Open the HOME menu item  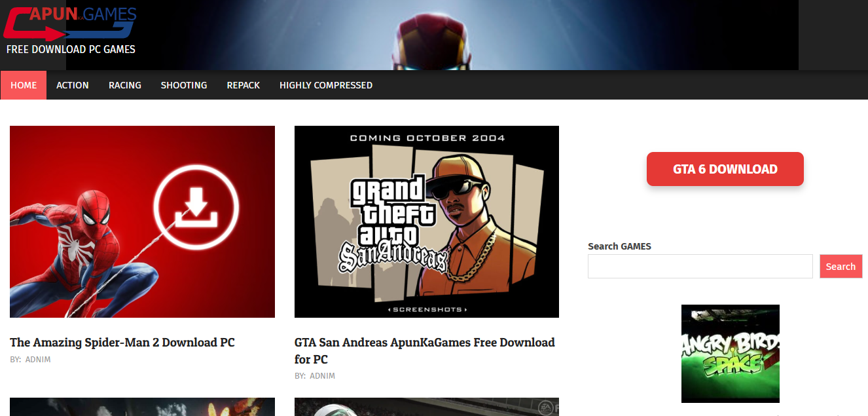(24, 85)
